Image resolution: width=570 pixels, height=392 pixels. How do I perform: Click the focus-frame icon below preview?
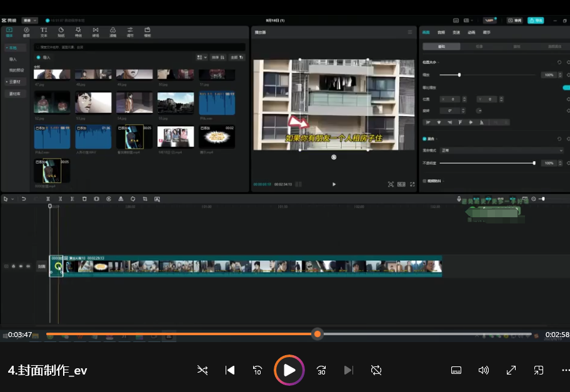click(391, 184)
